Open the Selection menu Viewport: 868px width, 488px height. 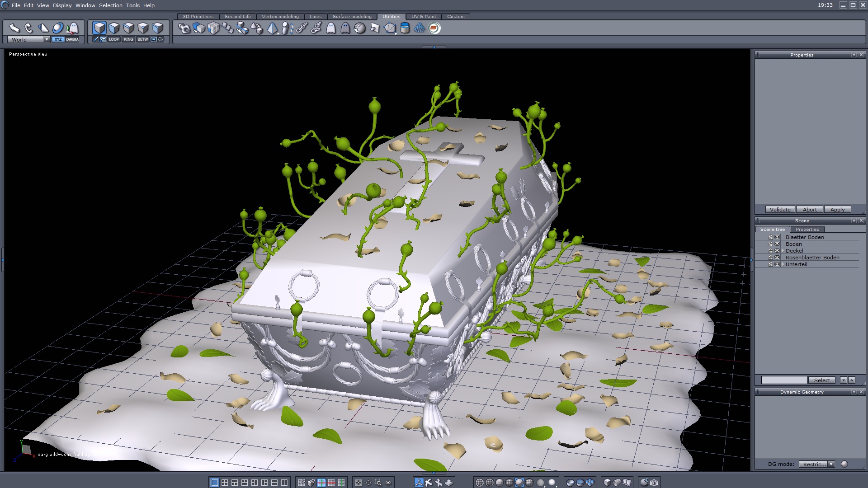point(110,5)
